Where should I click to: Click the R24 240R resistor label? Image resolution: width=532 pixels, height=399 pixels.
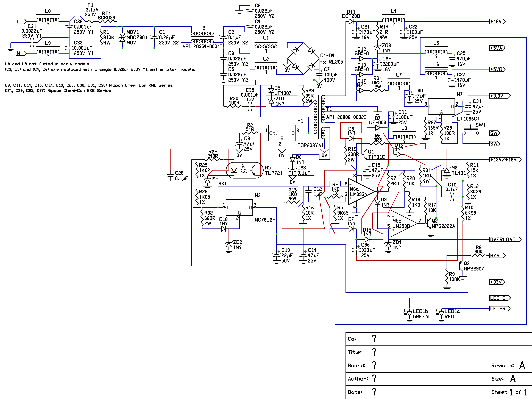pos(213,154)
